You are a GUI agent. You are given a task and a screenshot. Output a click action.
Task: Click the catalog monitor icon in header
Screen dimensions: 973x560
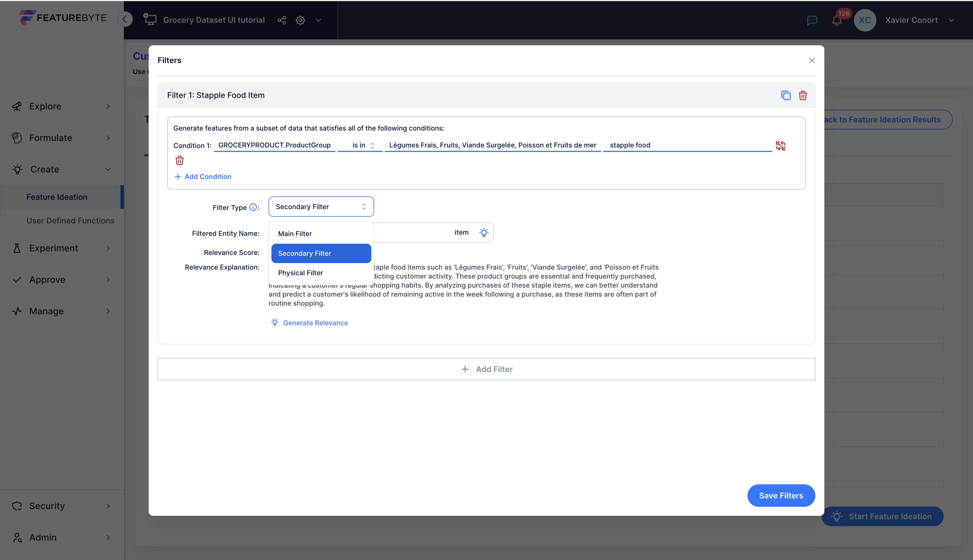(x=150, y=19)
